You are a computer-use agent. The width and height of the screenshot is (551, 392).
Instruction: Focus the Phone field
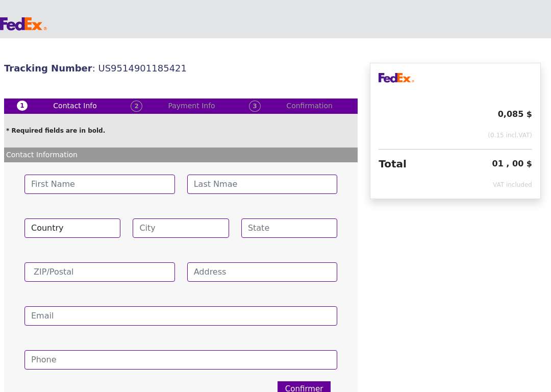(x=181, y=360)
